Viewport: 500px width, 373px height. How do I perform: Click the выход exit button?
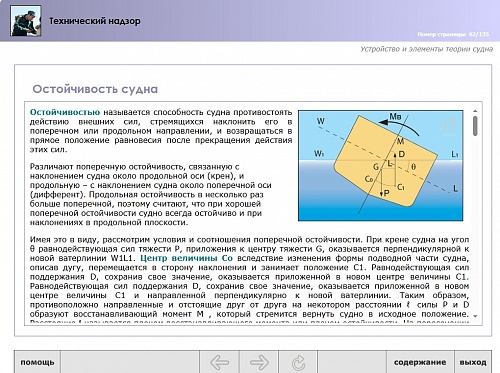click(473, 362)
